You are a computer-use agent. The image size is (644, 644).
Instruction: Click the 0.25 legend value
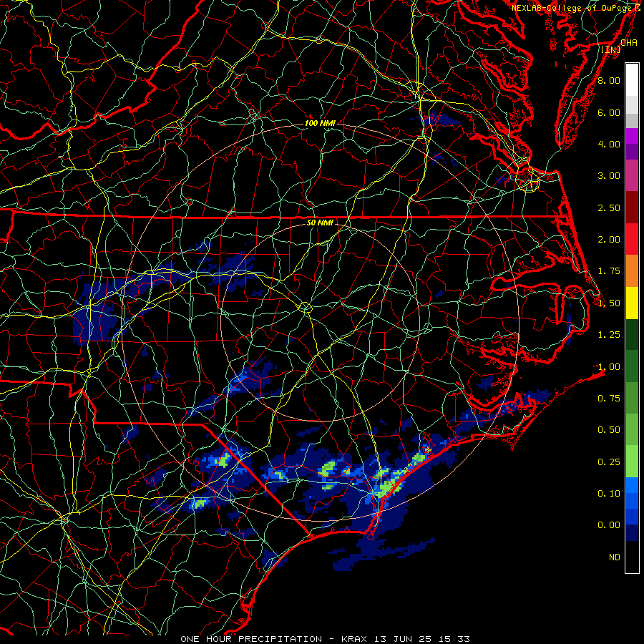[x=609, y=462]
